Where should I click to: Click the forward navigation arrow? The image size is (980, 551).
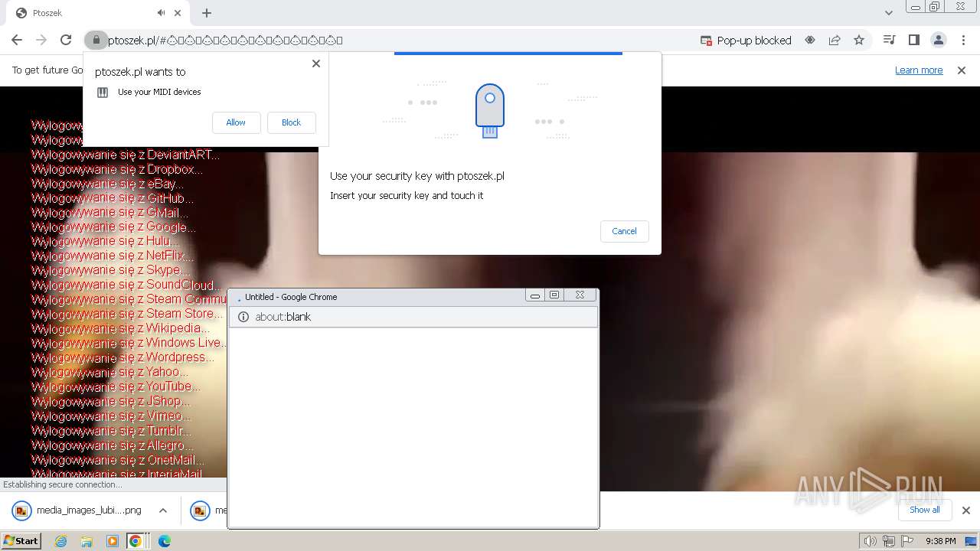click(x=41, y=40)
